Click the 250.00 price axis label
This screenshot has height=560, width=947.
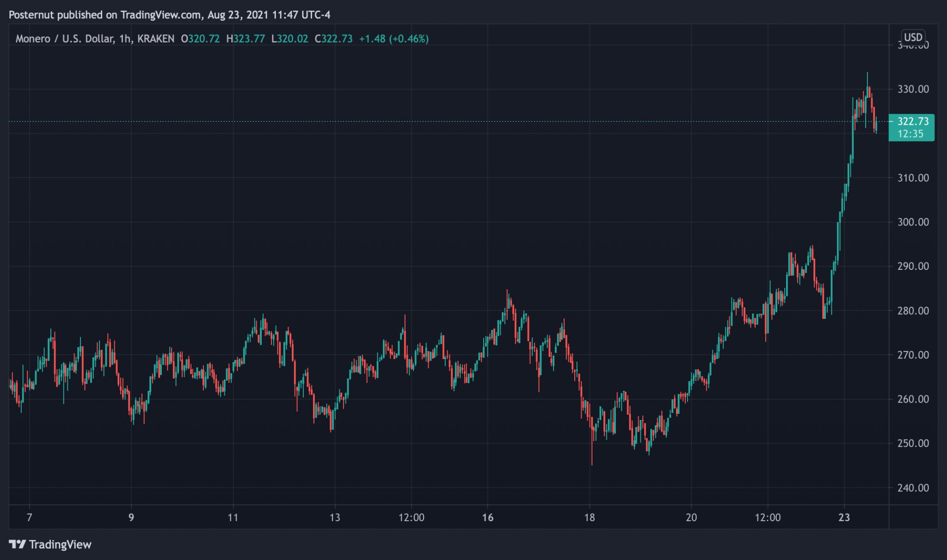click(913, 444)
